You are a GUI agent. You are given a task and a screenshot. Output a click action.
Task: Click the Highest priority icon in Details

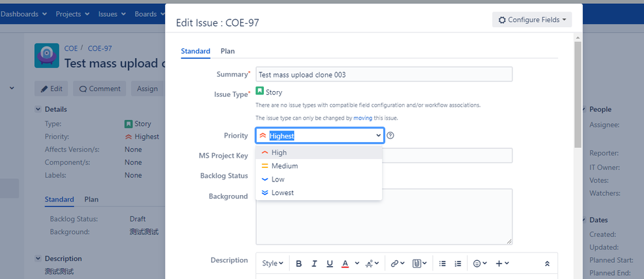128,137
